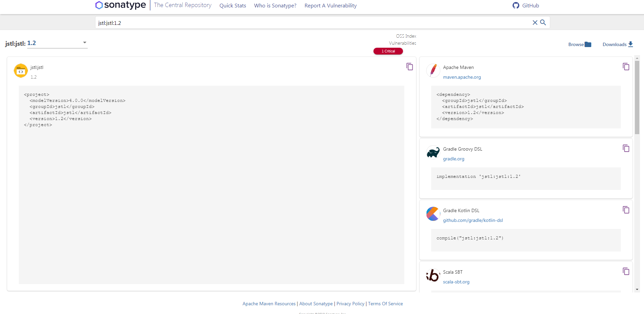Click the implementation 'jstl:jstl:1.2' code line
644x314 pixels.
tap(479, 176)
